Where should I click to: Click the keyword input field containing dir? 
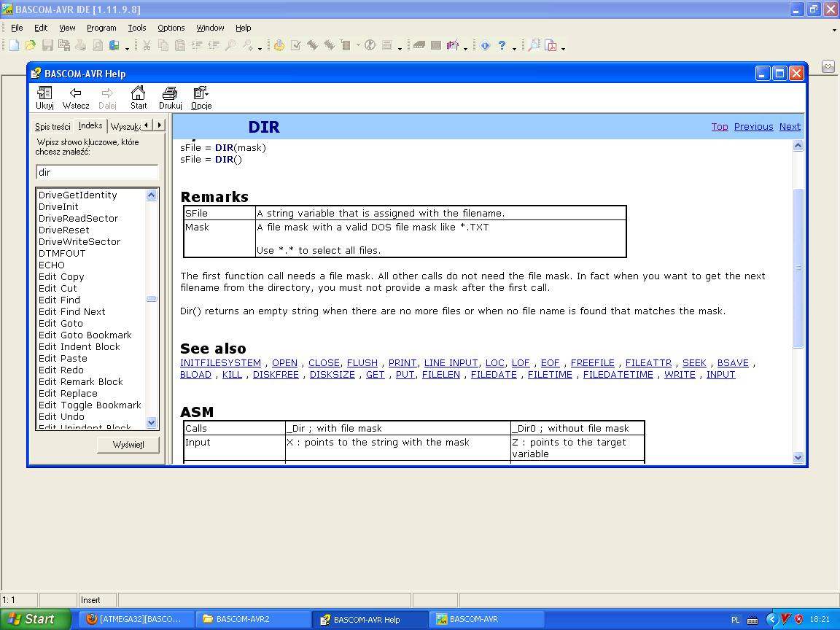[x=97, y=173]
